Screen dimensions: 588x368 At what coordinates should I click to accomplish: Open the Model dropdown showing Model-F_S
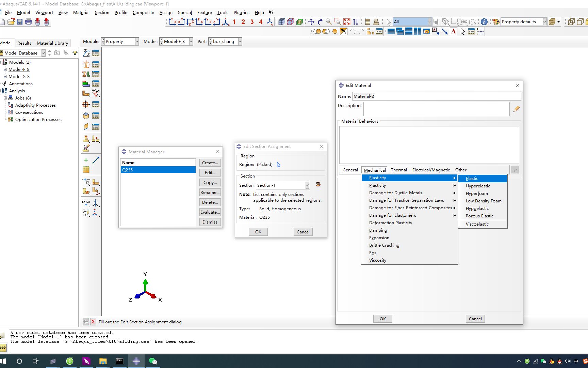pyautogui.click(x=191, y=41)
